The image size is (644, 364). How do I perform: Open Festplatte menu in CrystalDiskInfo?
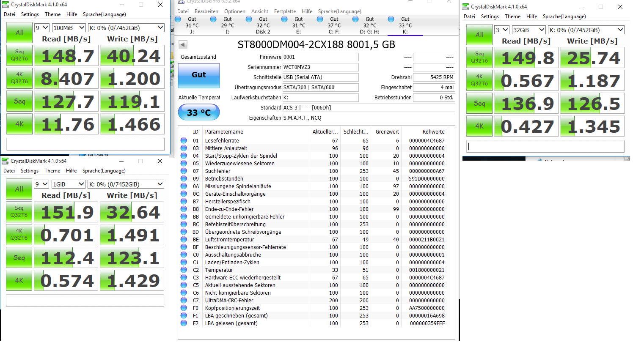285,11
